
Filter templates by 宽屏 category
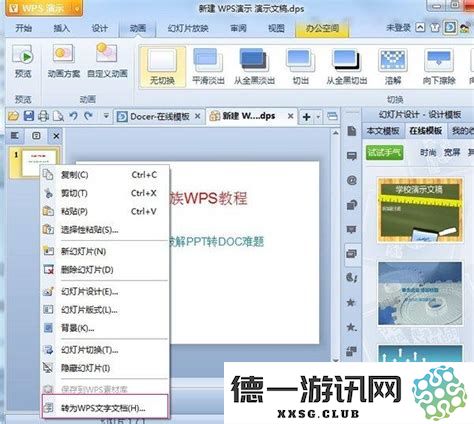click(452, 153)
